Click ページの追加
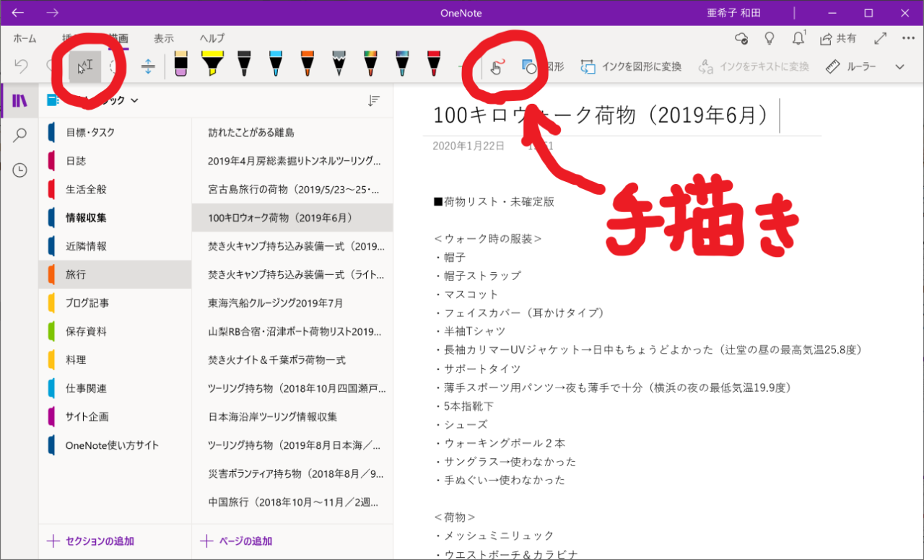This screenshot has width=924, height=560. click(236, 541)
